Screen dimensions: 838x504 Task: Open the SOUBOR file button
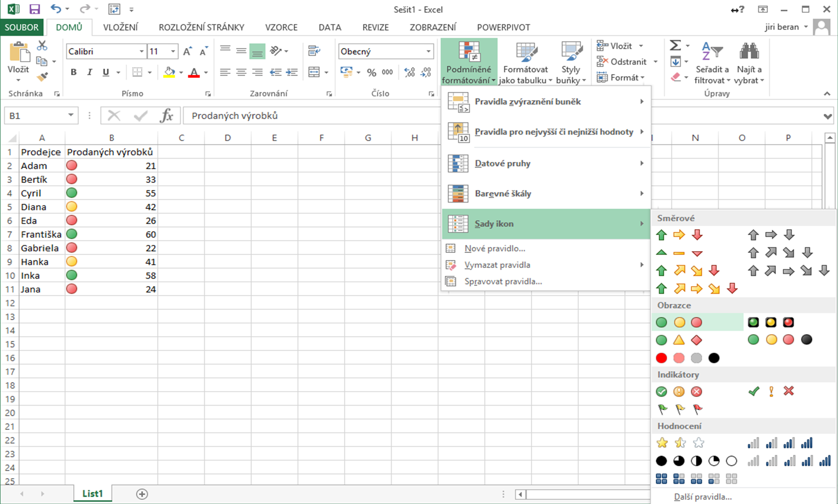tap(22, 27)
